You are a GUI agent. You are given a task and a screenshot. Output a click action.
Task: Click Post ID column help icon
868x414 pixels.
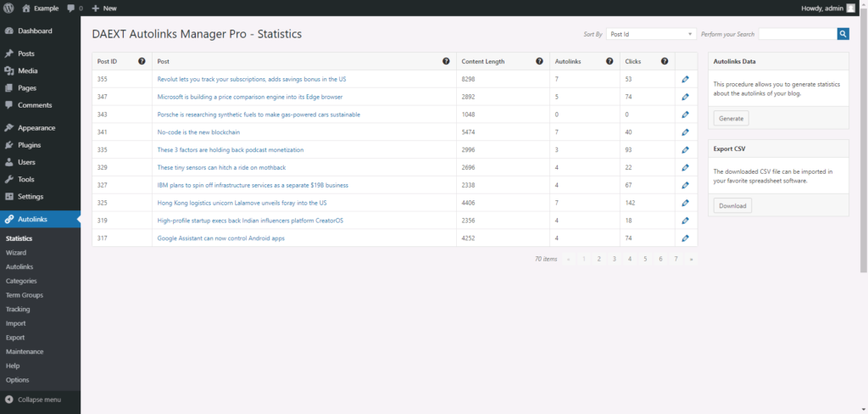tap(142, 62)
